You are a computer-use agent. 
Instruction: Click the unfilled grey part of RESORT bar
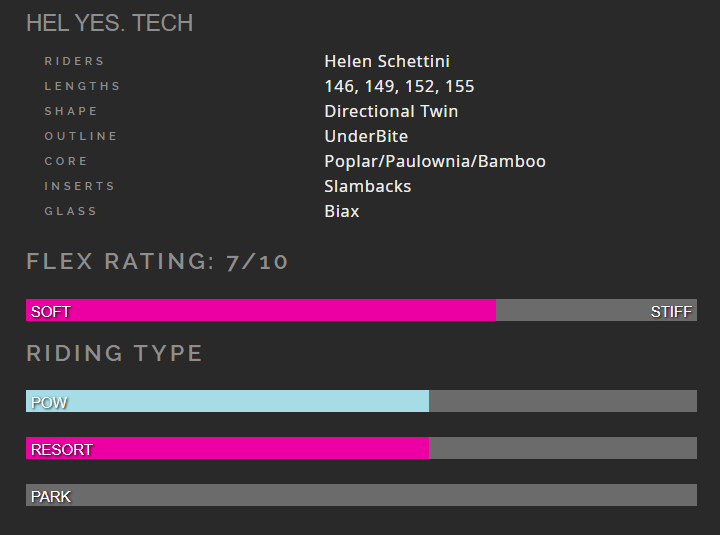pos(563,448)
